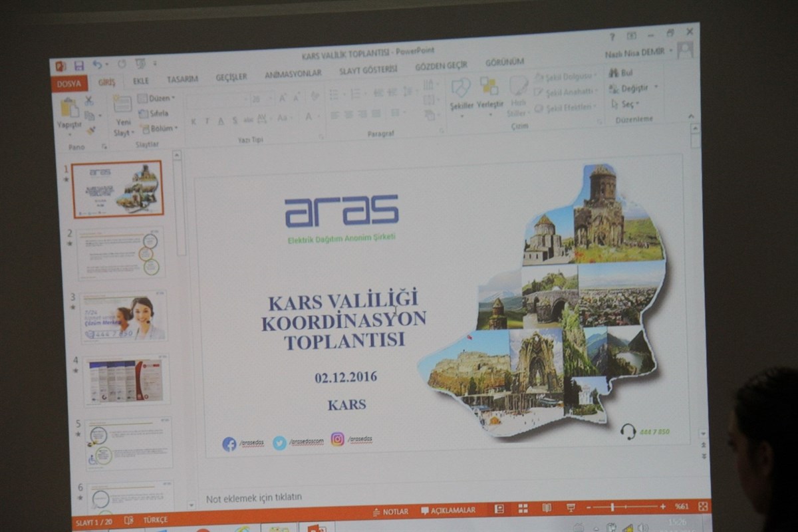This screenshot has width=798, height=532.
Task: Click the TÜRKÇE language indicator
Action: [x=156, y=519]
